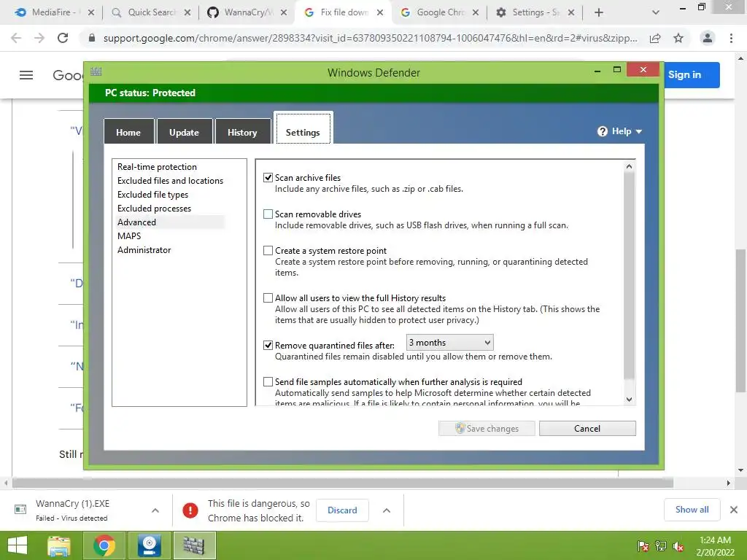
Task: Click the Help question mark icon
Action: click(x=602, y=131)
